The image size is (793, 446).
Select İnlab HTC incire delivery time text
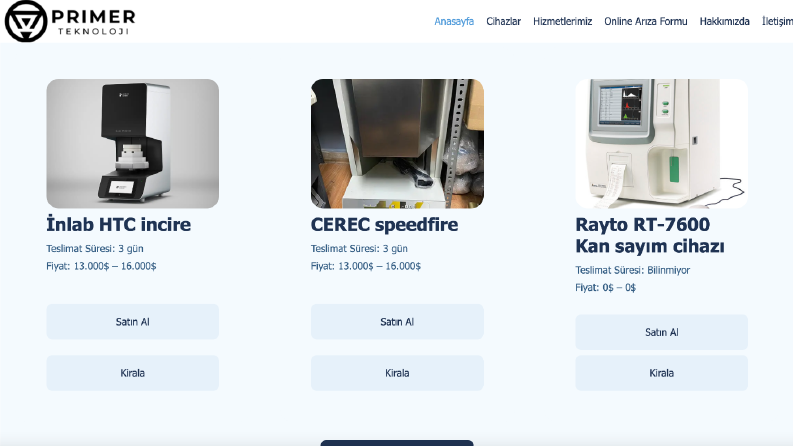tap(95, 249)
